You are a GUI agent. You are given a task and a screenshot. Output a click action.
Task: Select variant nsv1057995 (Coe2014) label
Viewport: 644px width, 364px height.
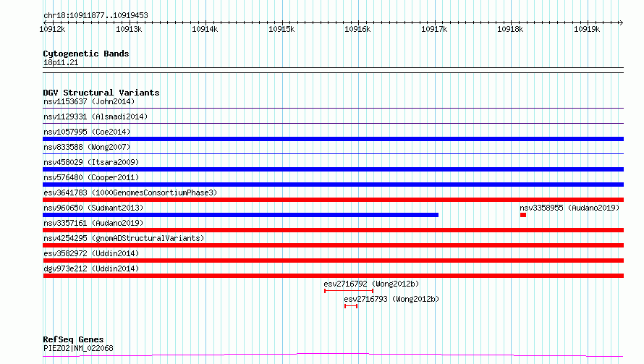pyautogui.click(x=87, y=132)
